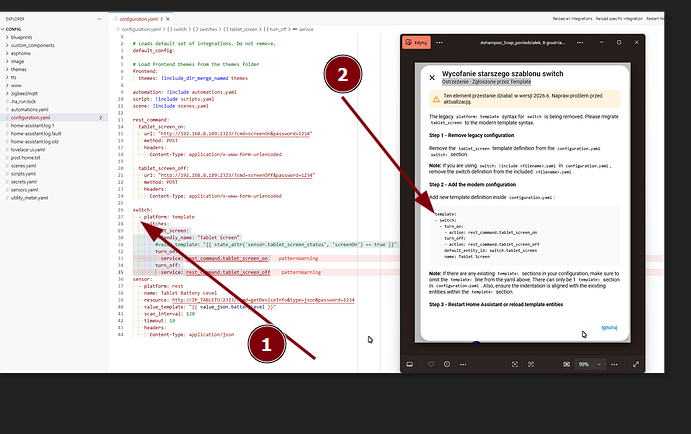Open the Explorer panel more actions ellipsis
The image size is (691, 434).
(x=98, y=18)
